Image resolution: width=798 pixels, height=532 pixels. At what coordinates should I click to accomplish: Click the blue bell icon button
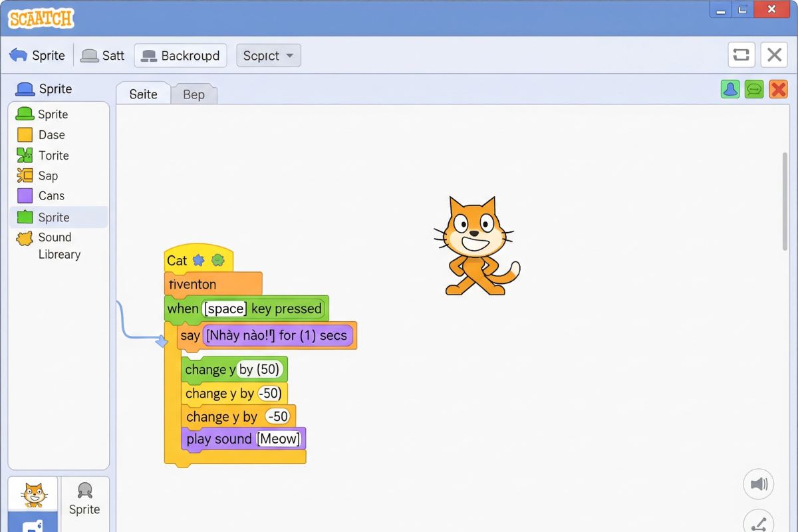click(730, 89)
